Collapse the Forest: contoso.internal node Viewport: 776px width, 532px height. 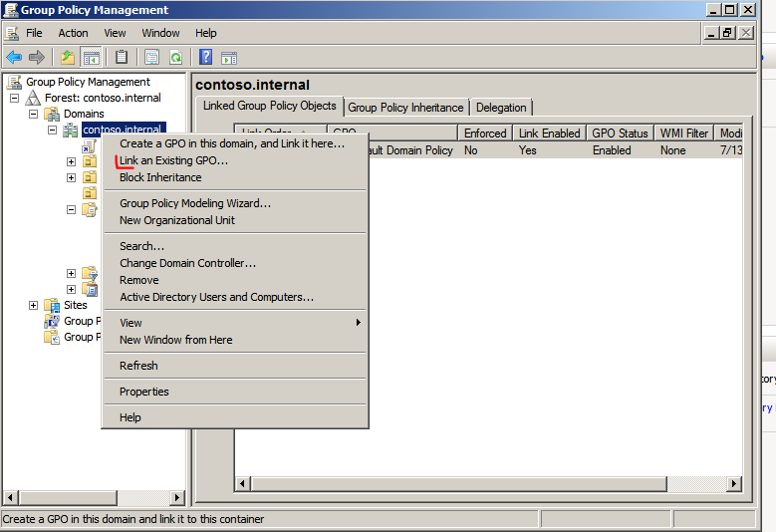(x=15, y=98)
